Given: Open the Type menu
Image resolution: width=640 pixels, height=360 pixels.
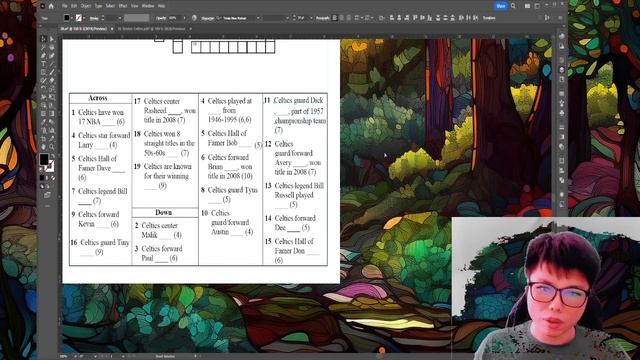Looking at the screenshot, I should [x=98, y=6].
